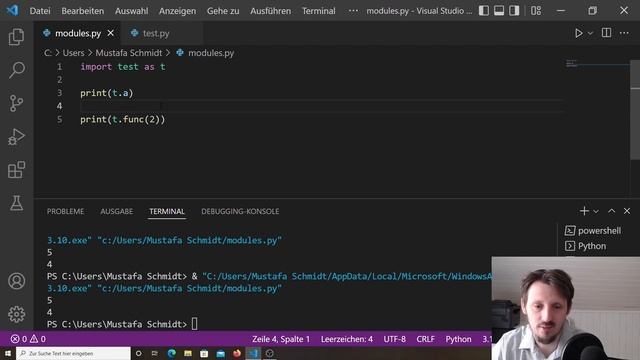The width and height of the screenshot is (640, 360).
Task: Switch to the DEBUGGING-KONSOLE tab
Action: [x=240, y=211]
